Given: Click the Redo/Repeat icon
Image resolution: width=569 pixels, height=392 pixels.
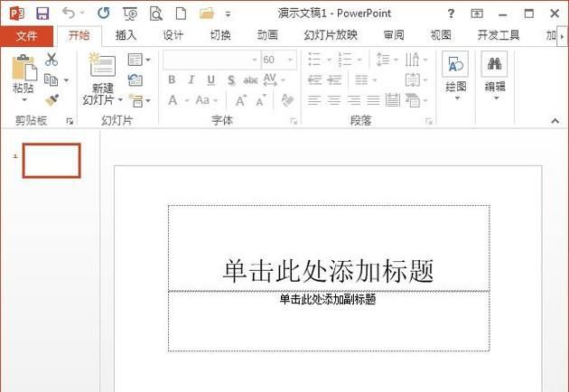Looking at the screenshot, I should tap(104, 14).
